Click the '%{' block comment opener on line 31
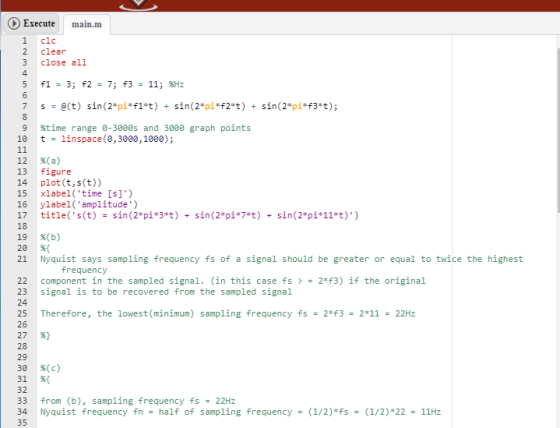This screenshot has width=560, height=428. pos(45,379)
